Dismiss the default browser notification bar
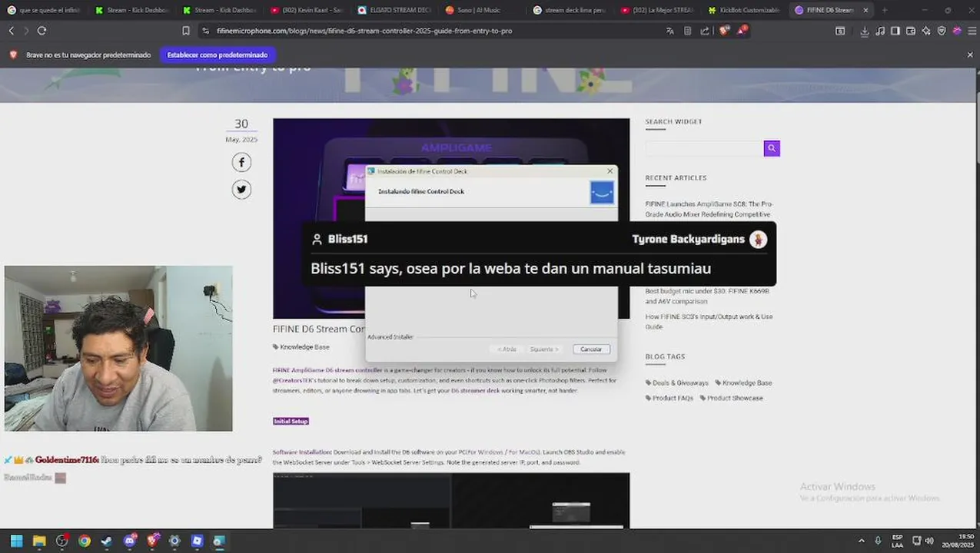This screenshot has width=980, height=553. 969,55
